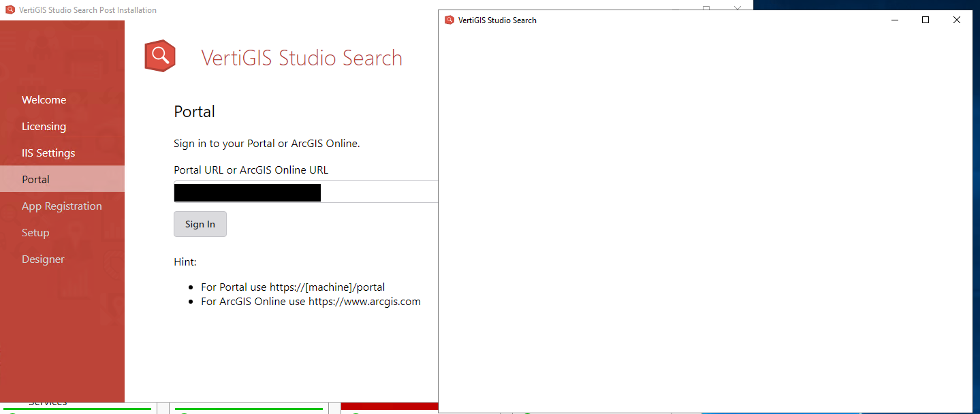Select Welcome in the sidebar
The image size is (980, 414).
tap(44, 99)
